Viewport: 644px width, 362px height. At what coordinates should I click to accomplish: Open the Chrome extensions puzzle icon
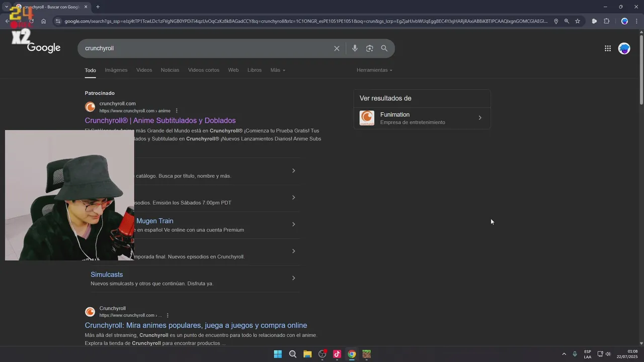point(606,21)
